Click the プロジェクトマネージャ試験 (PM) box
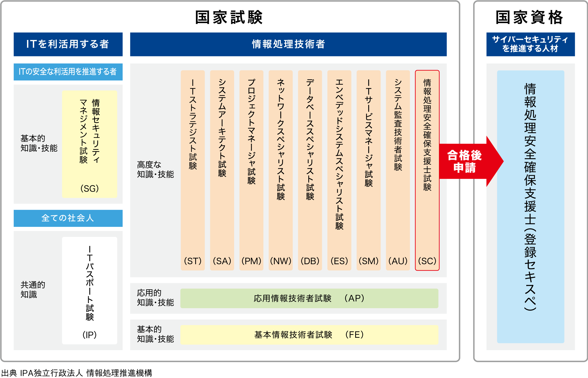 coord(251,170)
